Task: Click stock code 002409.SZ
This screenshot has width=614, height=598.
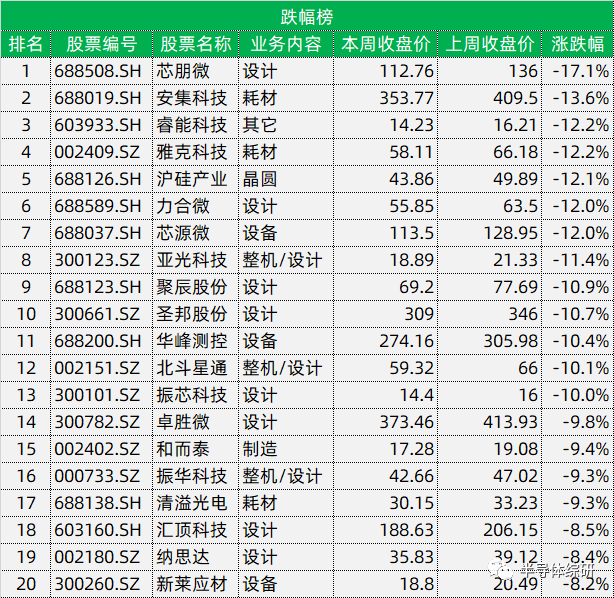Action: [x=97, y=152]
